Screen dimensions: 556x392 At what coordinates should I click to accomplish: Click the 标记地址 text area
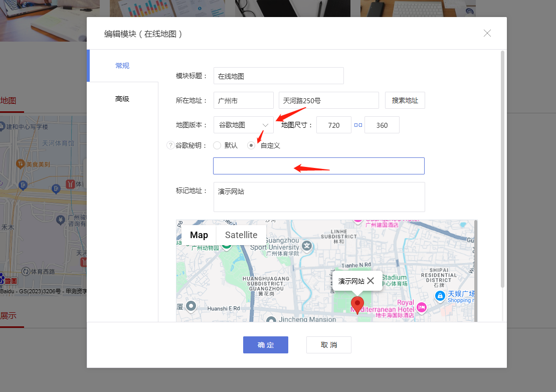coord(319,197)
